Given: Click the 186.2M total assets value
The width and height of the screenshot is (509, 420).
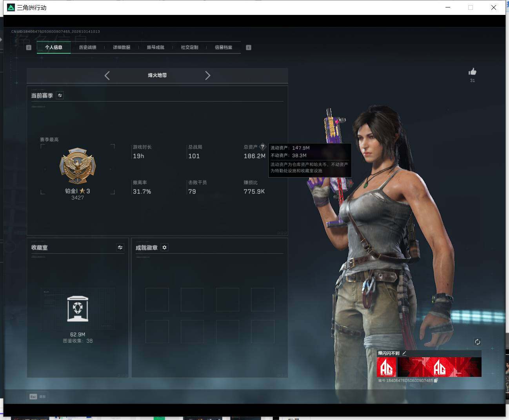Looking at the screenshot, I should [254, 156].
